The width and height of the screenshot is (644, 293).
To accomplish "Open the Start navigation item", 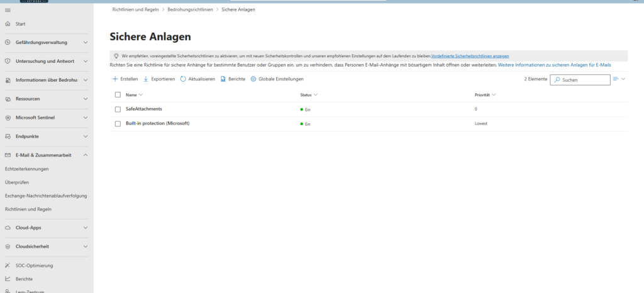I will pos(21,24).
